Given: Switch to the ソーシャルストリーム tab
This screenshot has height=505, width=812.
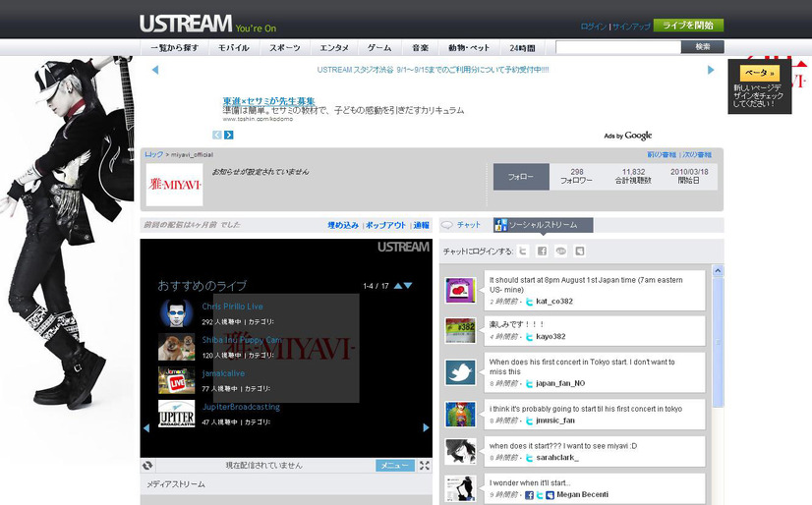Looking at the screenshot, I should click(x=543, y=225).
